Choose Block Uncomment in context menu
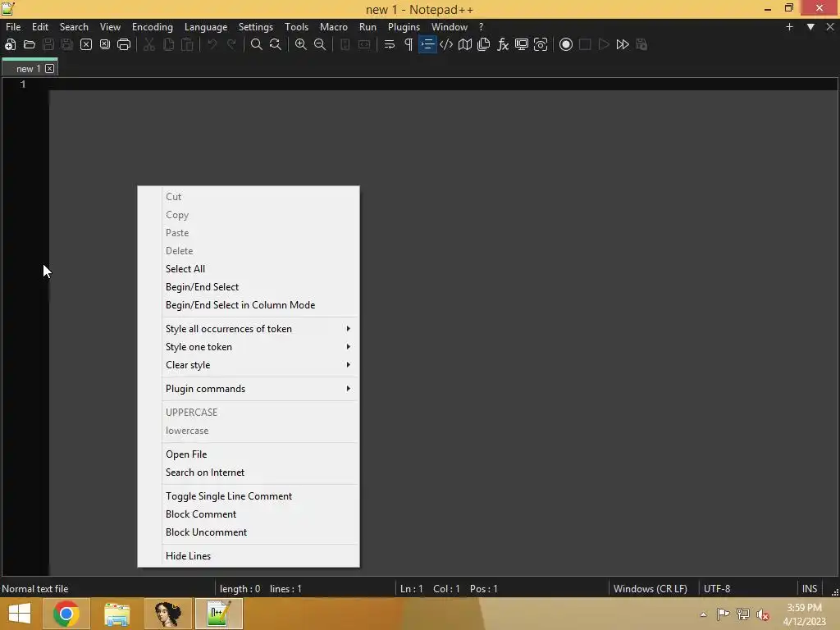Viewport: 840px width, 630px height. point(249,532)
